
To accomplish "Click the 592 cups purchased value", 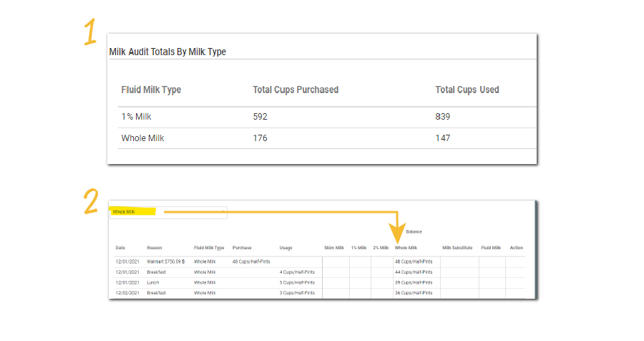I will (260, 117).
